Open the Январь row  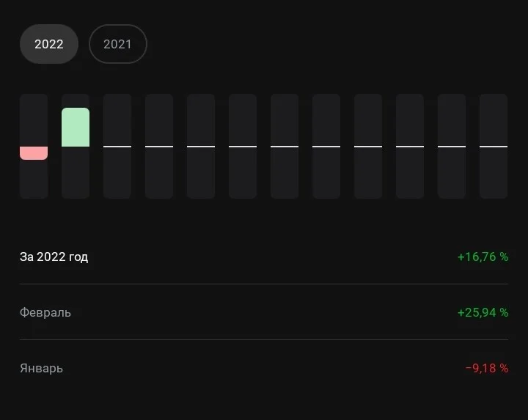264,368
